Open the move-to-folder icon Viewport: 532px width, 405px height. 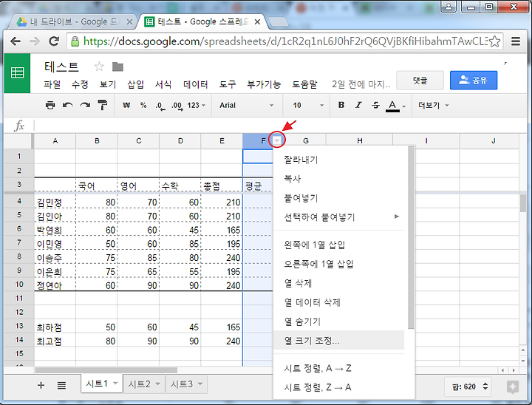point(117,67)
